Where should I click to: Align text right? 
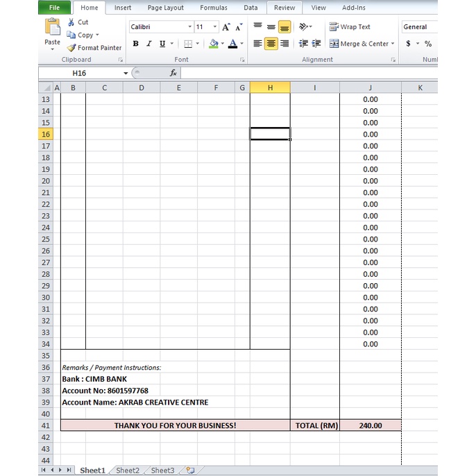tap(284, 44)
